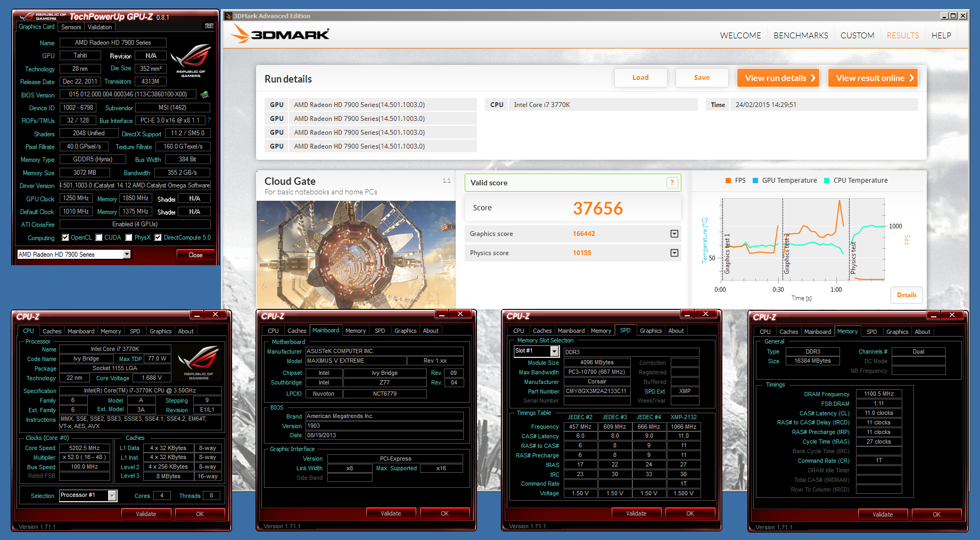
Task: Click the Load button in Run details
Action: 640,78
